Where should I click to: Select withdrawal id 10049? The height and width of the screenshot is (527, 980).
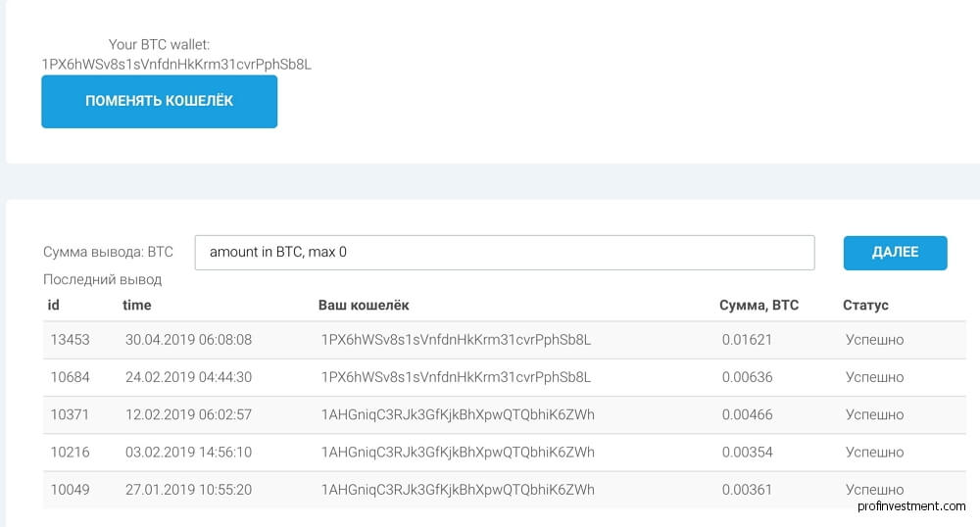point(70,490)
